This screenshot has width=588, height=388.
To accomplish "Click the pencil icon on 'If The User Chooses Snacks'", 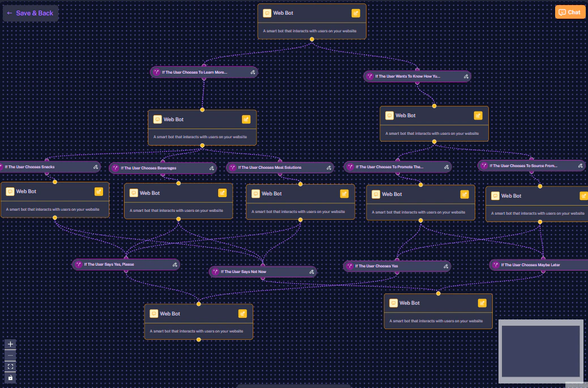I will coord(96,167).
